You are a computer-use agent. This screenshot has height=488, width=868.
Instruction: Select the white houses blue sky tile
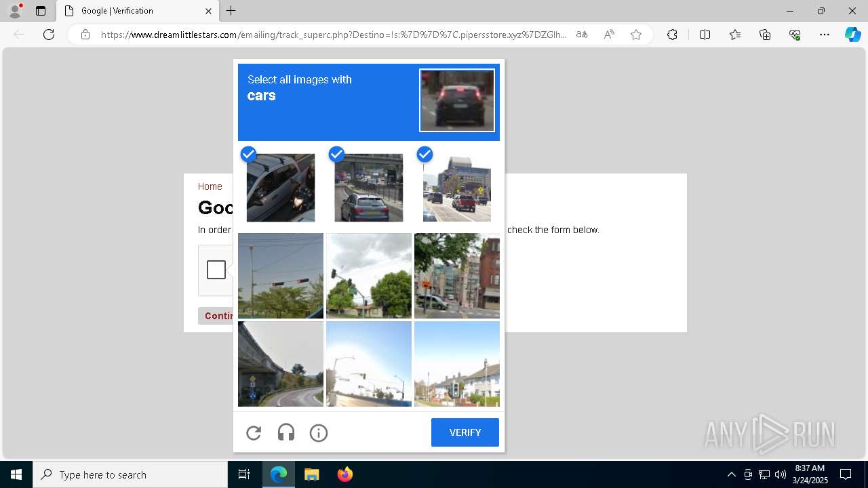(457, 364)
